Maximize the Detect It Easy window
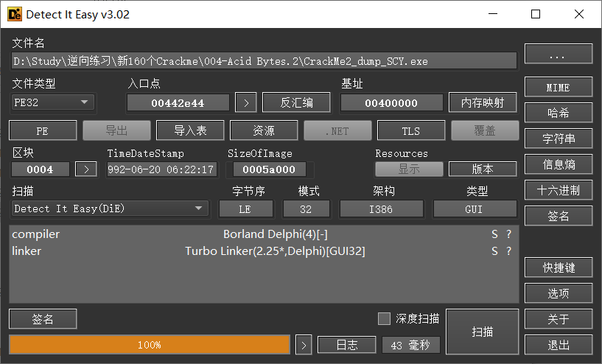Image resolution: width=602 pixels, height=364 pixels. click(536, 14)
